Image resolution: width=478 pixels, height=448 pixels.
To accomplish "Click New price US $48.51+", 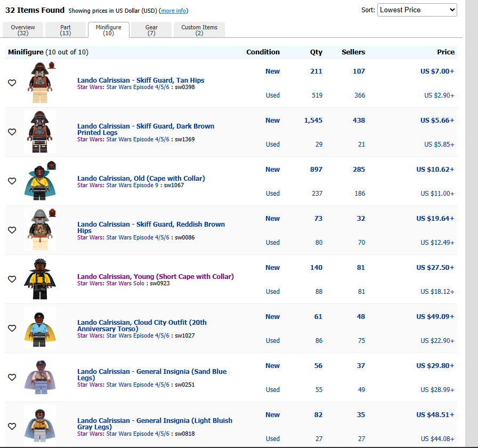I will (435, 415).
